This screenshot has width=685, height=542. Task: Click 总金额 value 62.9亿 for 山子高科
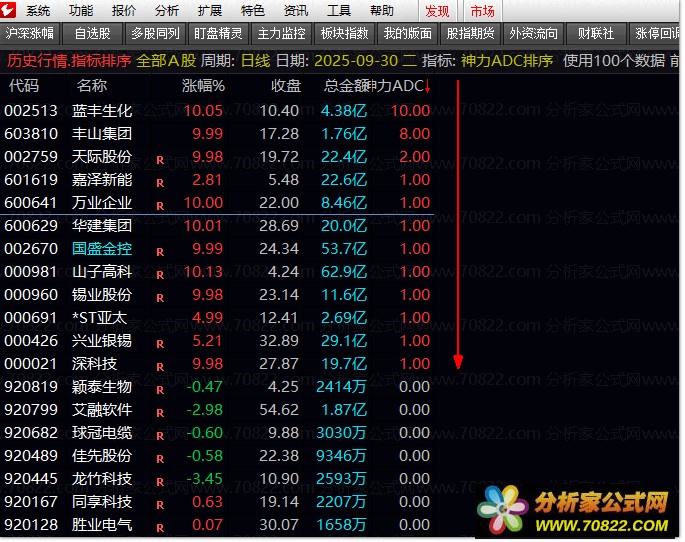click(344, 272)
